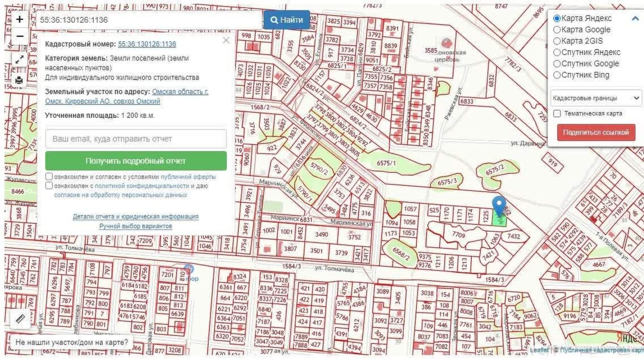Select Спутник Яндекс radio option
Screen dimensions: 644x359
pyautogui.click(x=557, y=52)
